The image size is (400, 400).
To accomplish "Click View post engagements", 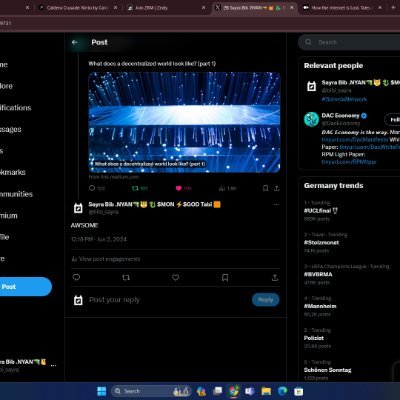I will 106,259.
